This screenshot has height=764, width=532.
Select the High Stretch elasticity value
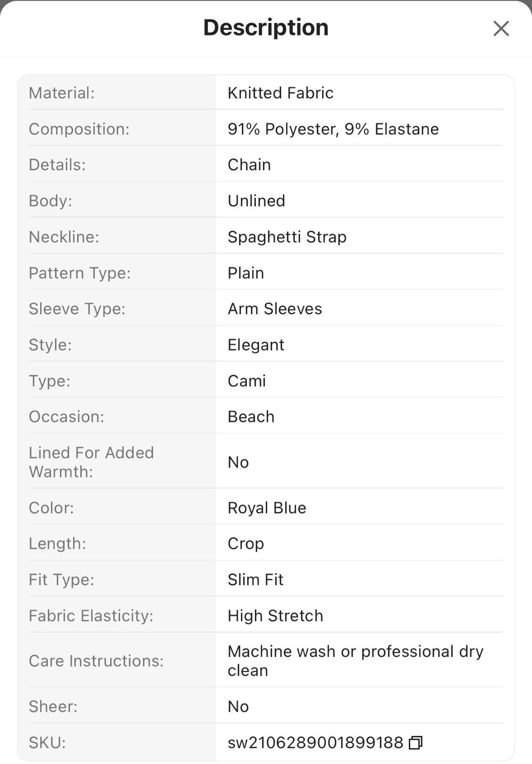point(275,615)
